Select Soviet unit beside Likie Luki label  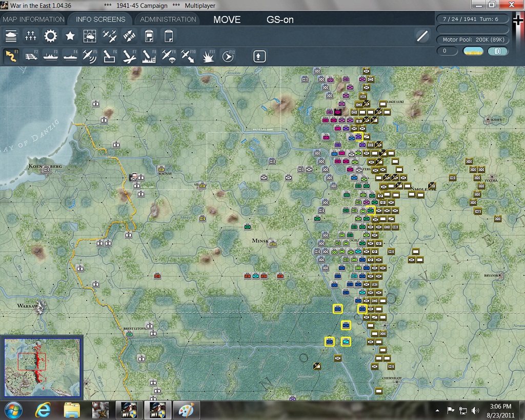pos(382,104)
